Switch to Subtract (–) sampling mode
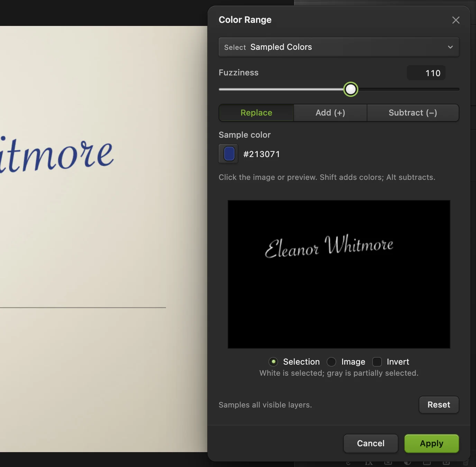 coord(413,113)
